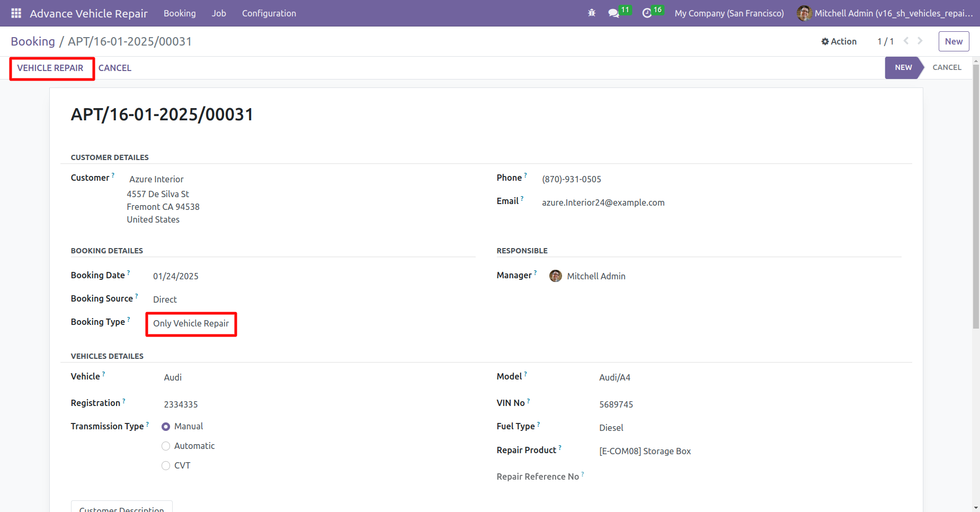Open the Action dropdown
This screenshot has width=980, height=512.
point(839,41)
